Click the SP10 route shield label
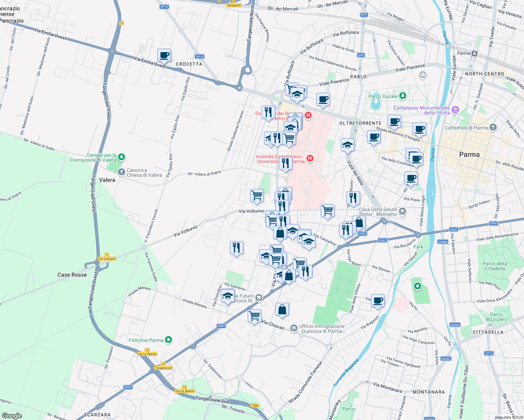 (200, 56)
